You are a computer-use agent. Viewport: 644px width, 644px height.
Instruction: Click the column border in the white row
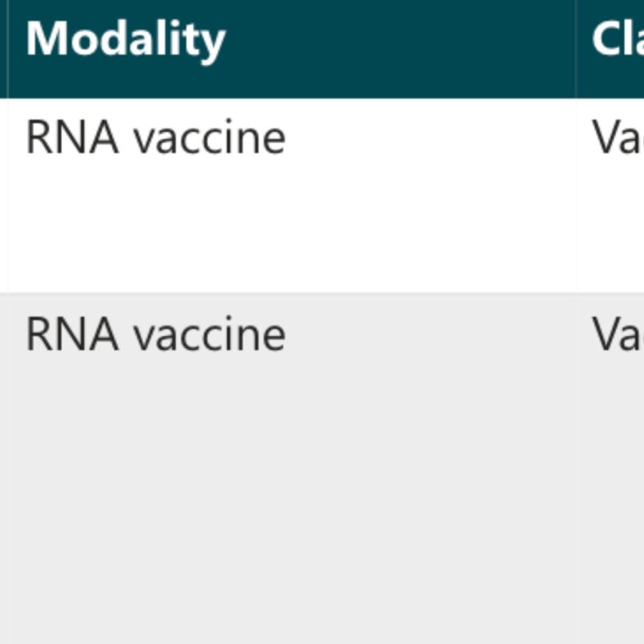tap(576, 196)
